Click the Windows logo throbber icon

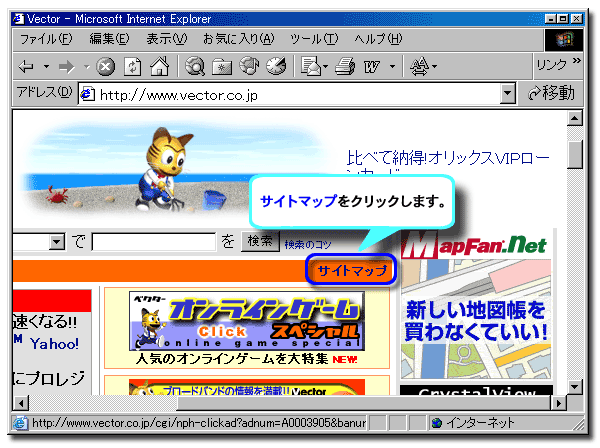coord(564,39)
